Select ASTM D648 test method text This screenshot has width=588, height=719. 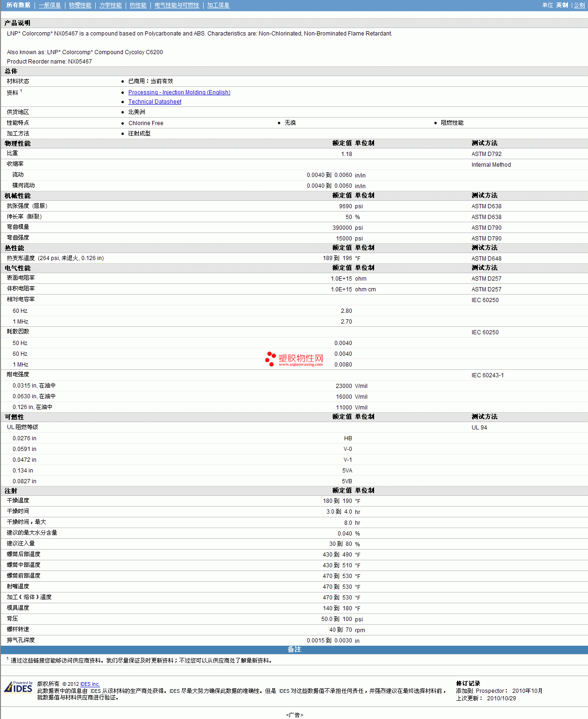pos(486,259)
